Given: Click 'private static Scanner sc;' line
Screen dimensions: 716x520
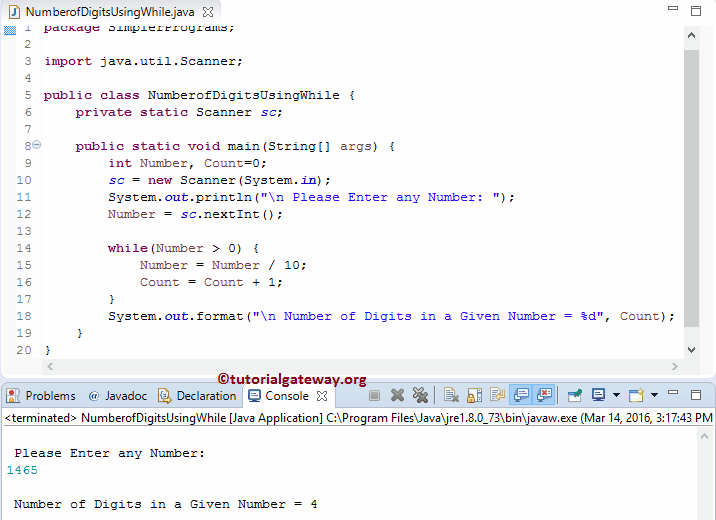Looking at the screenshot, I should tap(179, 112).
